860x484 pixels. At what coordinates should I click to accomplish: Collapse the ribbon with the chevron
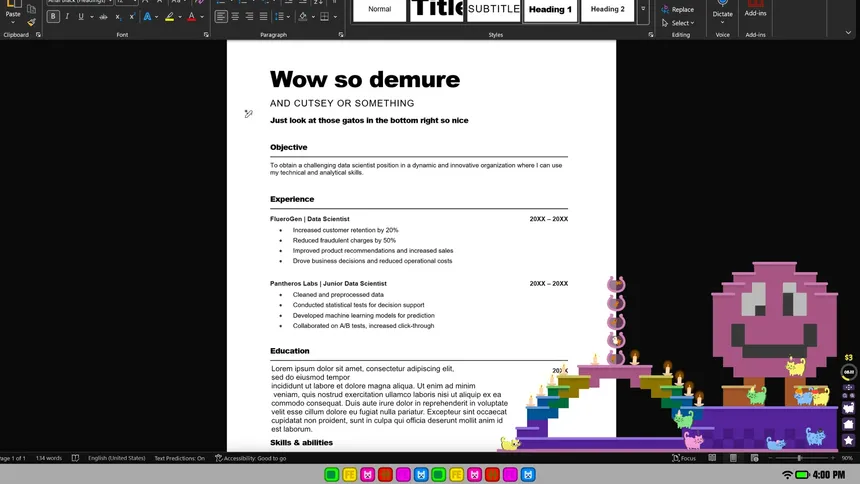pyautogui.click(x=848, y=34)
